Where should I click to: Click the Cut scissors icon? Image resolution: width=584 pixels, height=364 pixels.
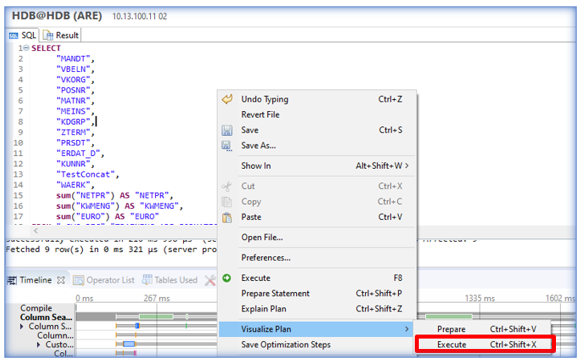226,186
